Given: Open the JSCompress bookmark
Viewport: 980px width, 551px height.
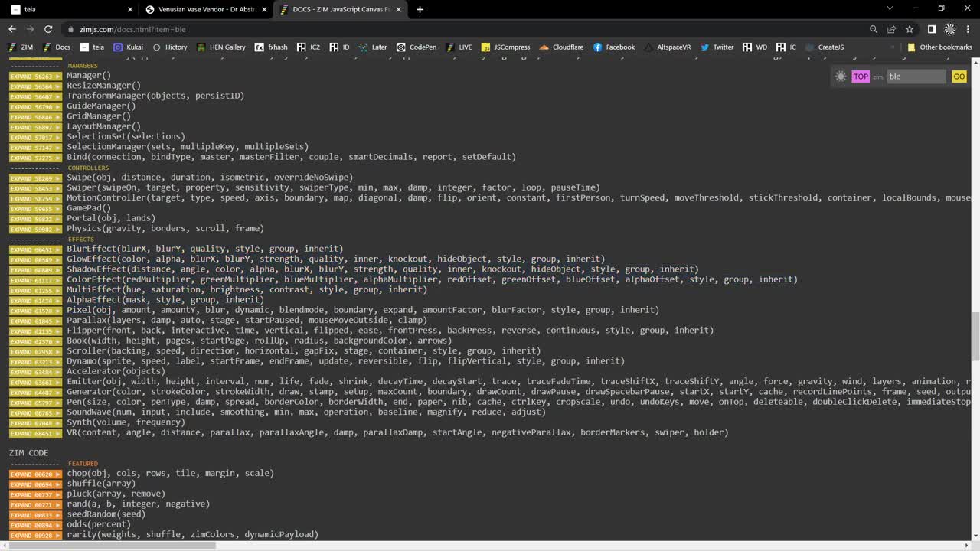Looking at the screenshot, I should tap(505, 47).
